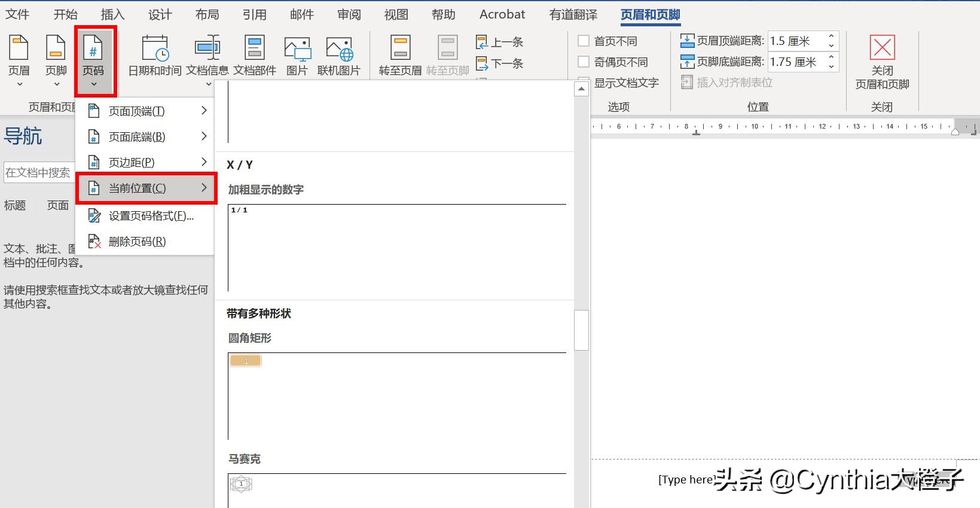Image resolution: width=980 pixels, height=508 pixels.
Task: Insert a 图片 picture
Action: click(297, 56)
